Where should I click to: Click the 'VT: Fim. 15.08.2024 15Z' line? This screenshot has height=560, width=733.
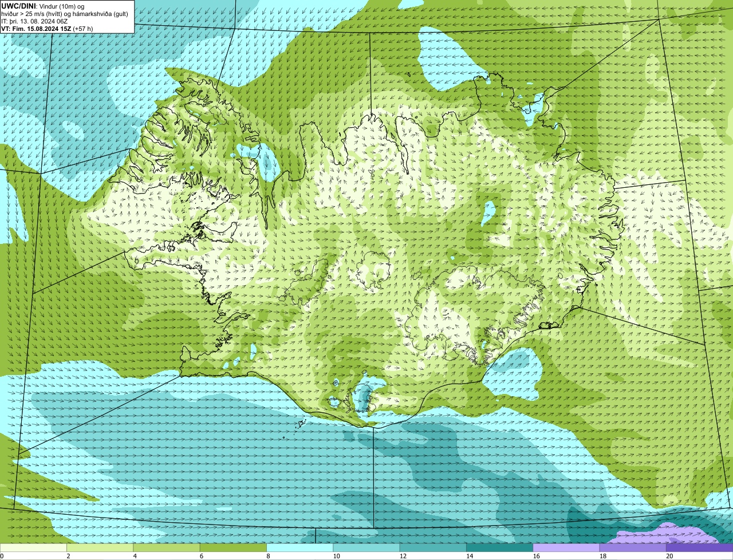36,29
